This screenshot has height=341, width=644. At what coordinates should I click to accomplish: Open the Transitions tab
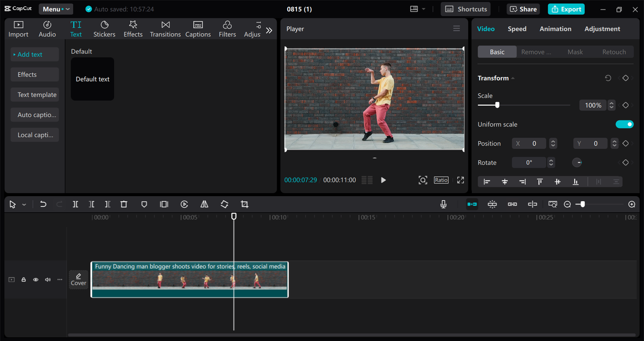click(165, 29)
